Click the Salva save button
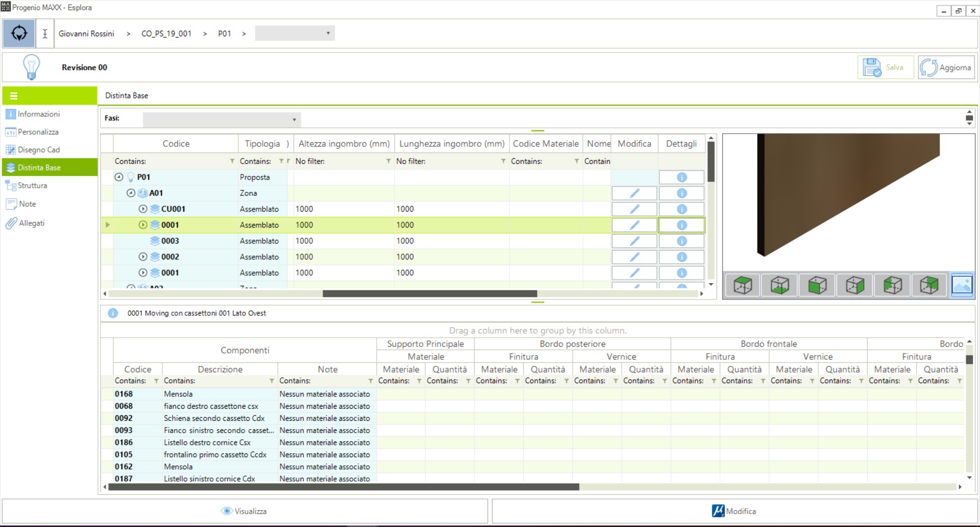The width and height of the screenshot is (980, 527). (885, 67)
